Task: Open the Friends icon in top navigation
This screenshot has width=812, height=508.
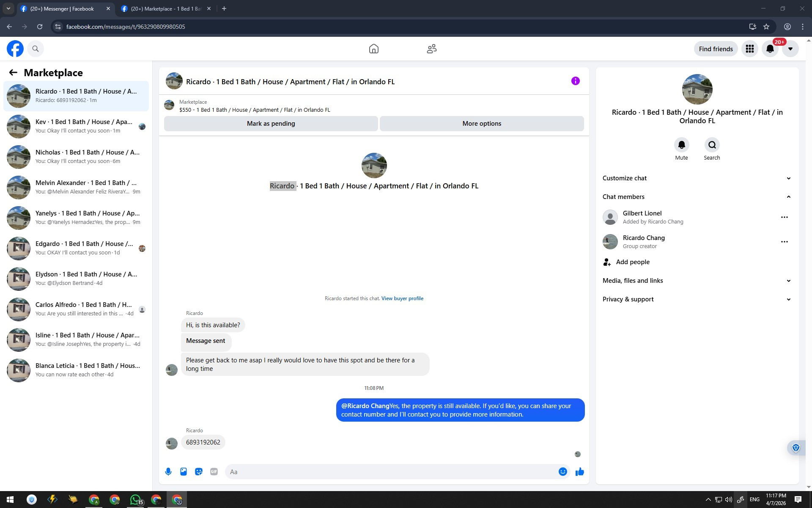Action: (431, 49)
